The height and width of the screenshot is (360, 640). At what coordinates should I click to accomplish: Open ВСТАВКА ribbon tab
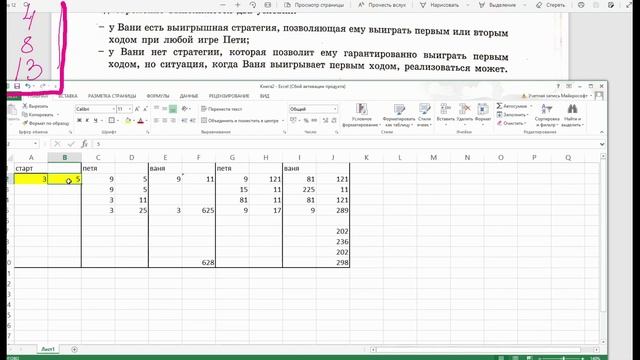tap(68, 96)
